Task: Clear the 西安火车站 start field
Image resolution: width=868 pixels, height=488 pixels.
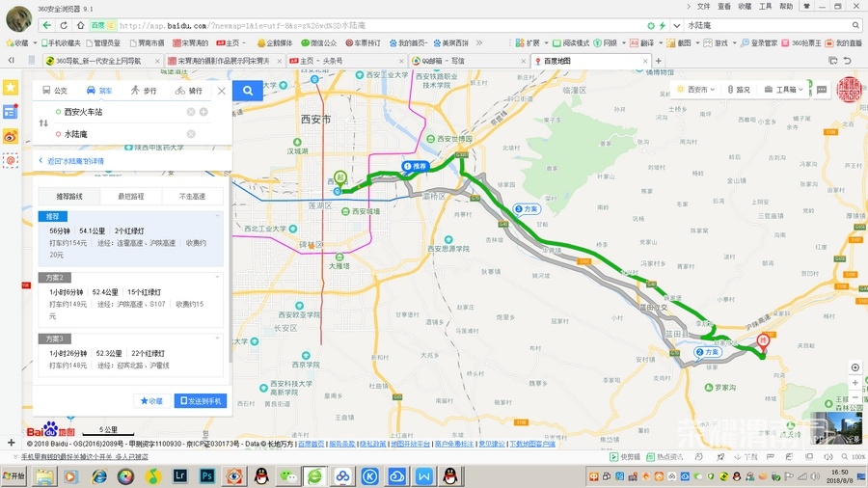Action: tap(191, 112)
